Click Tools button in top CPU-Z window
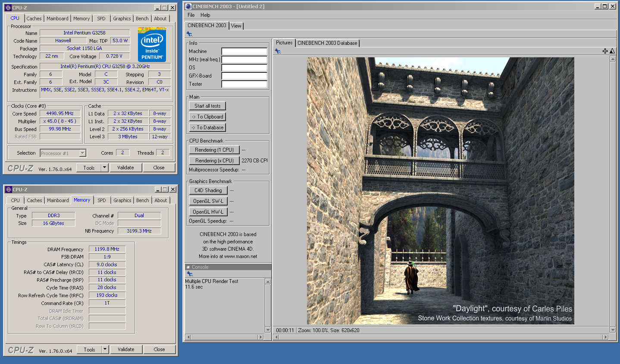The height and width of the screenshot is (364, 620). 89,168
